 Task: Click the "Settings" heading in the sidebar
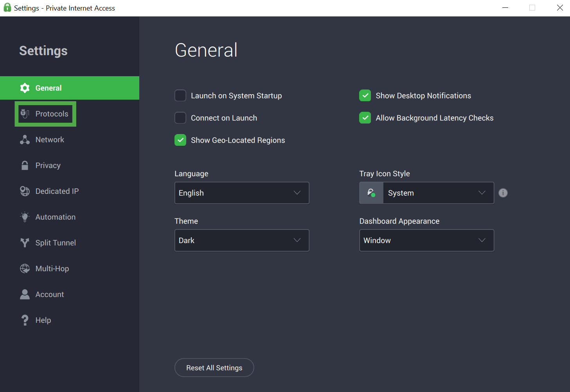click(x=43, y=51)
